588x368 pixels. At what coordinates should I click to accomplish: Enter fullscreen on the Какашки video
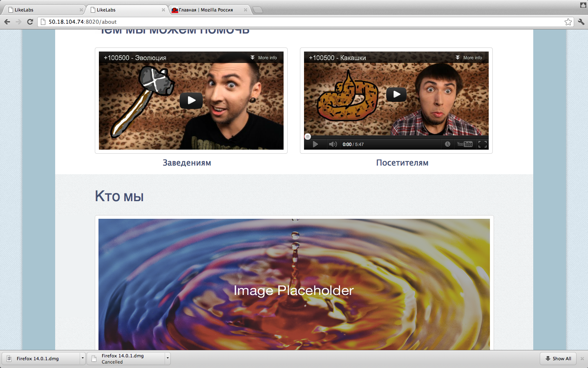[x=482, y=144]
